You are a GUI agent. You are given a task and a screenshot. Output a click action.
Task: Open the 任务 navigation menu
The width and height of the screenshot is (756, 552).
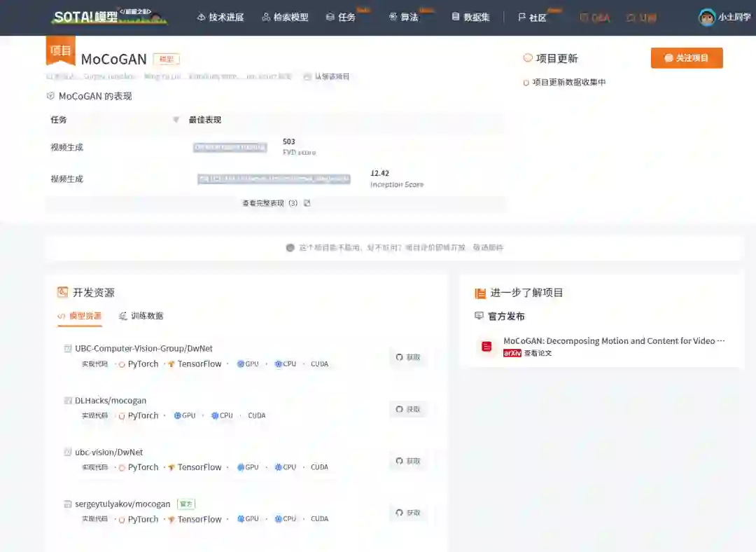coord(341,18)
